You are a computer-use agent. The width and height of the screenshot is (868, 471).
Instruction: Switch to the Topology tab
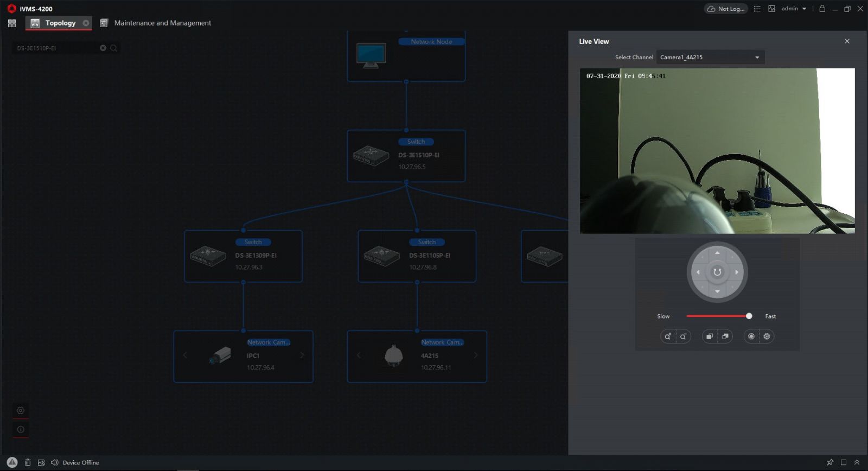[x=60, y=23]
